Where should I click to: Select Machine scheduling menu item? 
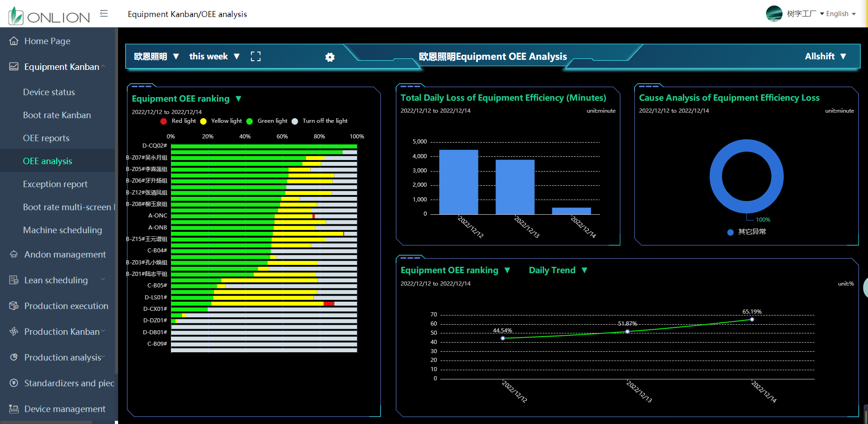tap(62, 230)
